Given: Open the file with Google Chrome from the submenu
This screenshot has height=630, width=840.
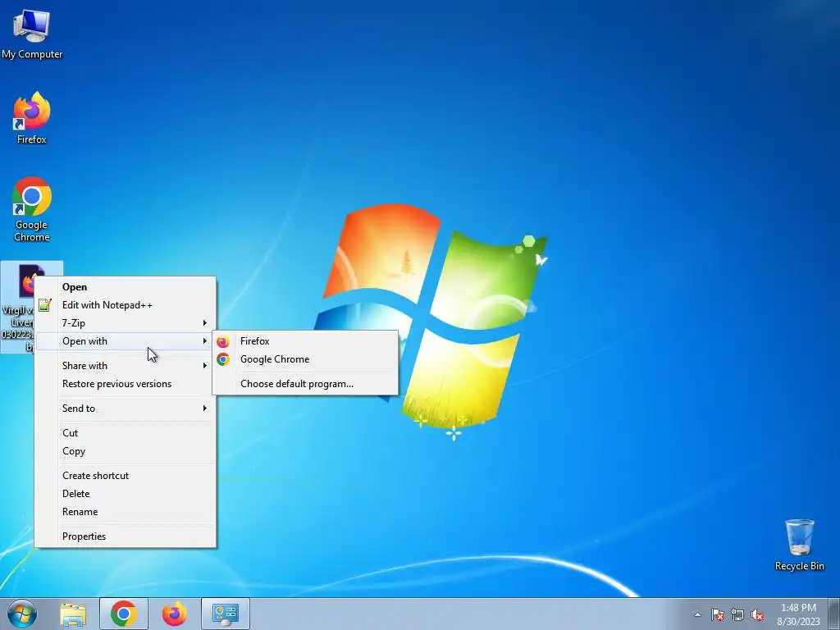Looking at the screenshot, I should tap(305, 359).
